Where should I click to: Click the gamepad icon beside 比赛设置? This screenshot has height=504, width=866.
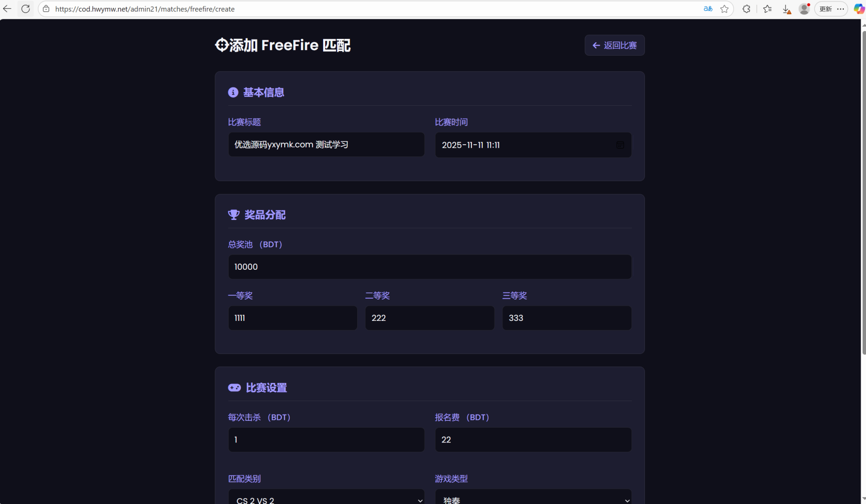[x=234, y=387]
